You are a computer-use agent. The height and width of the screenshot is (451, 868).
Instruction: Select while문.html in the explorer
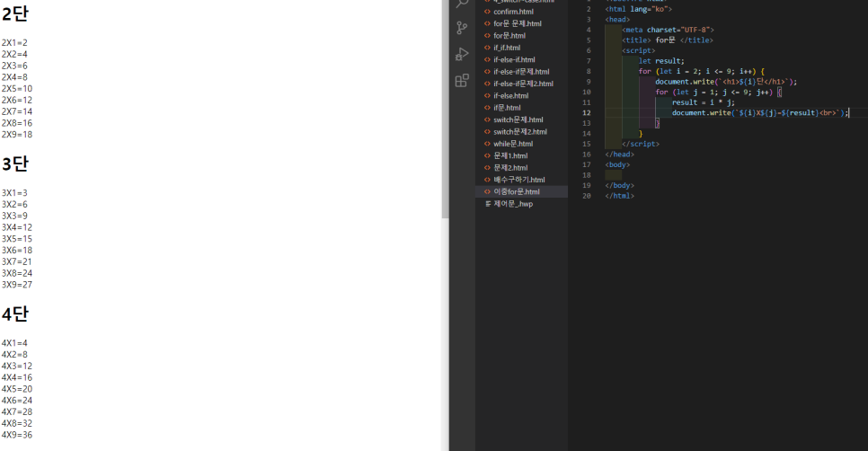click(512, 144)
